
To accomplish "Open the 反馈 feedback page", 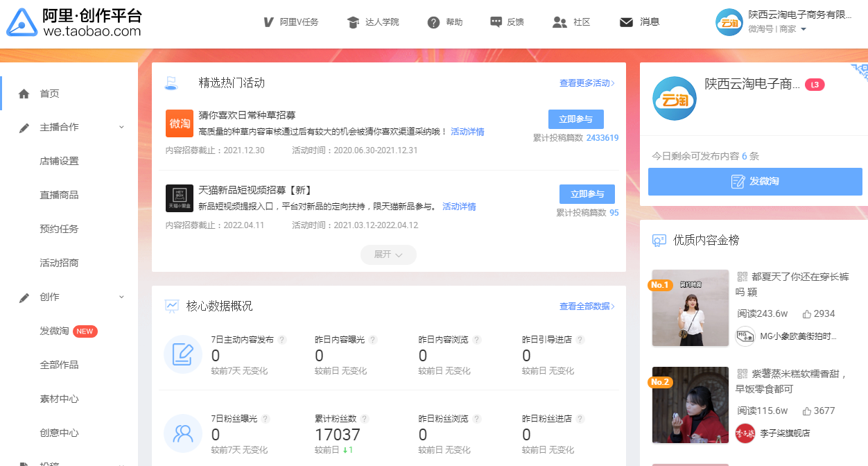I will 507,22.
